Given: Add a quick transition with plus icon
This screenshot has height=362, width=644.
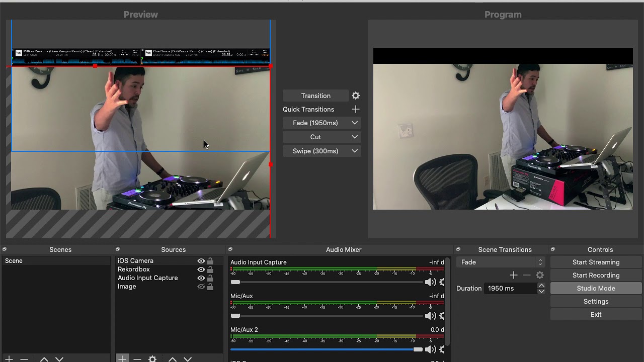Looking at the screenshot, I should pyautogui.click(x=356, y=109).
